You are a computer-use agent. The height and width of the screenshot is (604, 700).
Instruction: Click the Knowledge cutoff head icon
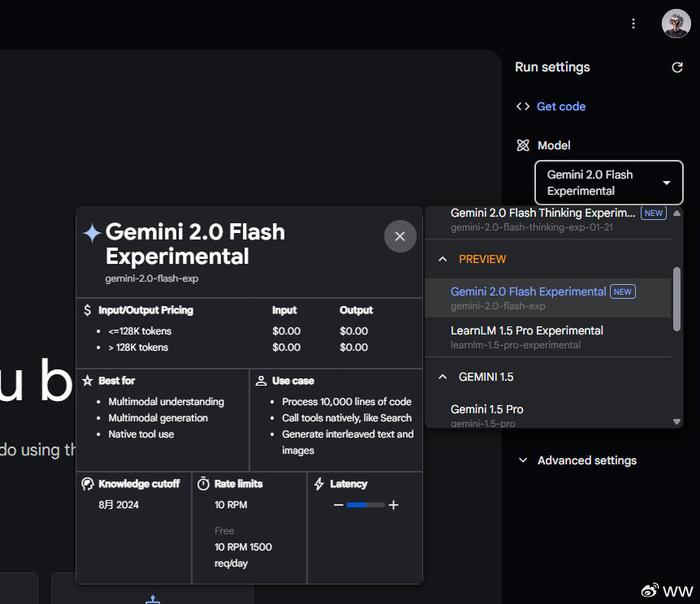click(x=88, y=484)
